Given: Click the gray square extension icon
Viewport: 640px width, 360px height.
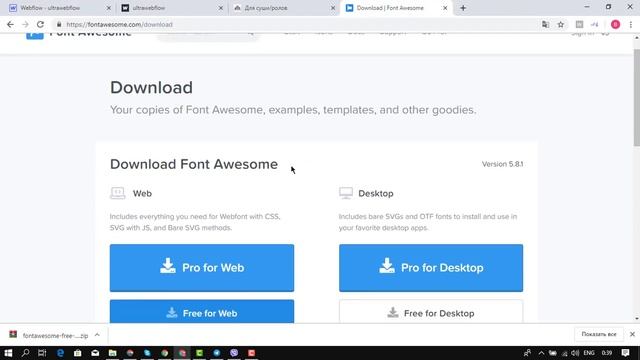Looking at the screenshot, I should [x=579, y=24].
